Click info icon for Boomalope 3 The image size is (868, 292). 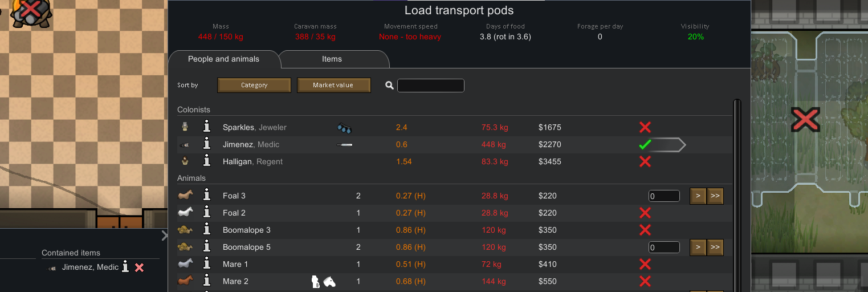(207, 230)
